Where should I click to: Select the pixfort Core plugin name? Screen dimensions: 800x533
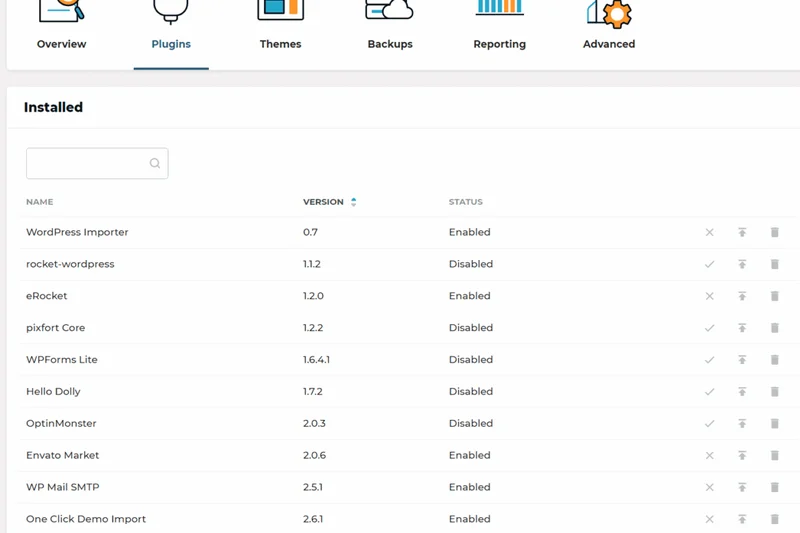point(56,328)
